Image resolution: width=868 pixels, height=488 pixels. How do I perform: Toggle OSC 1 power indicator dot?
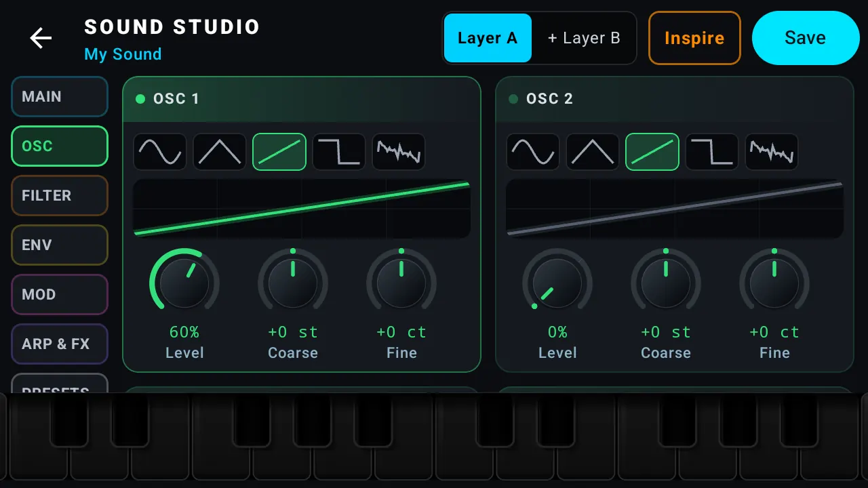(x=140, y=99)
